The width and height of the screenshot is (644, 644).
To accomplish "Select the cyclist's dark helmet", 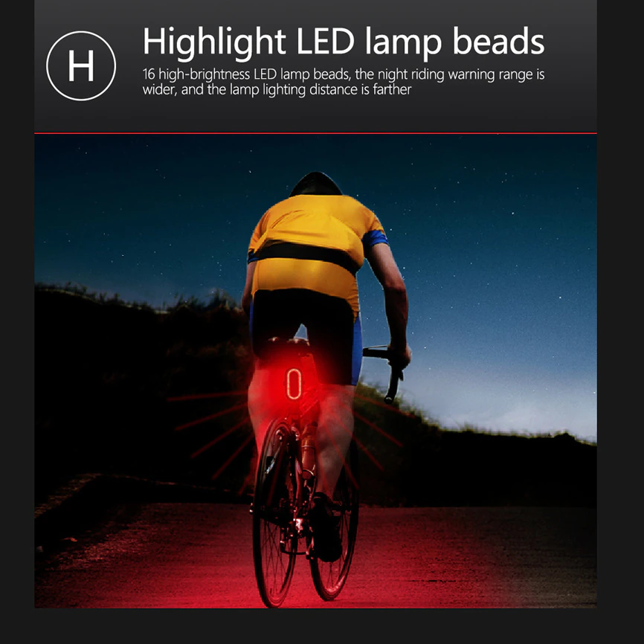I will point(315,184).
